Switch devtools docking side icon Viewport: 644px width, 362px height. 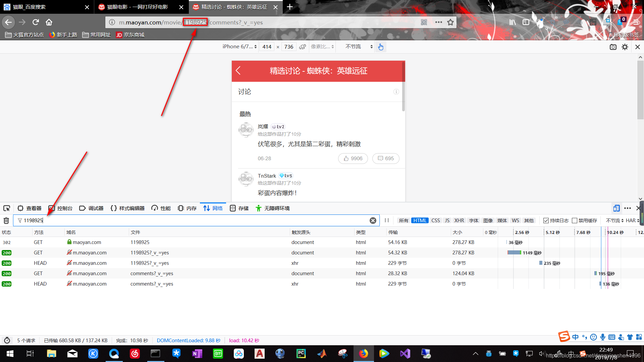coord(616,208)
